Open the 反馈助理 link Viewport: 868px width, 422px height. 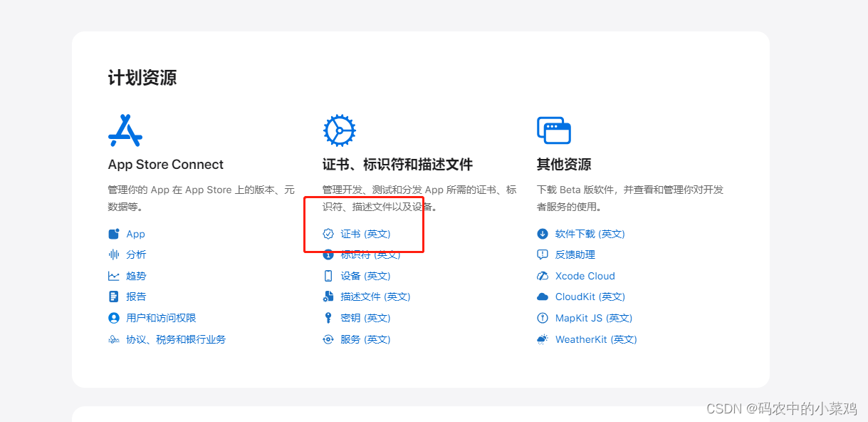pos(575,254)
